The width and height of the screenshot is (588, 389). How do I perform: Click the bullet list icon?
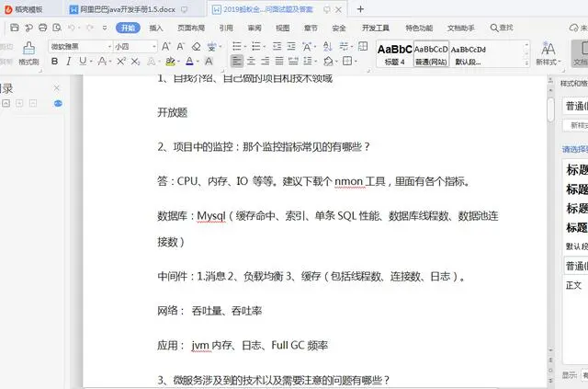click(237, 46)
